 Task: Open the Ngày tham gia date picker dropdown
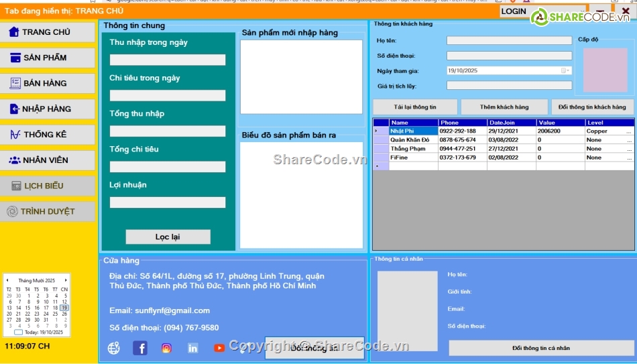point(566,70)
